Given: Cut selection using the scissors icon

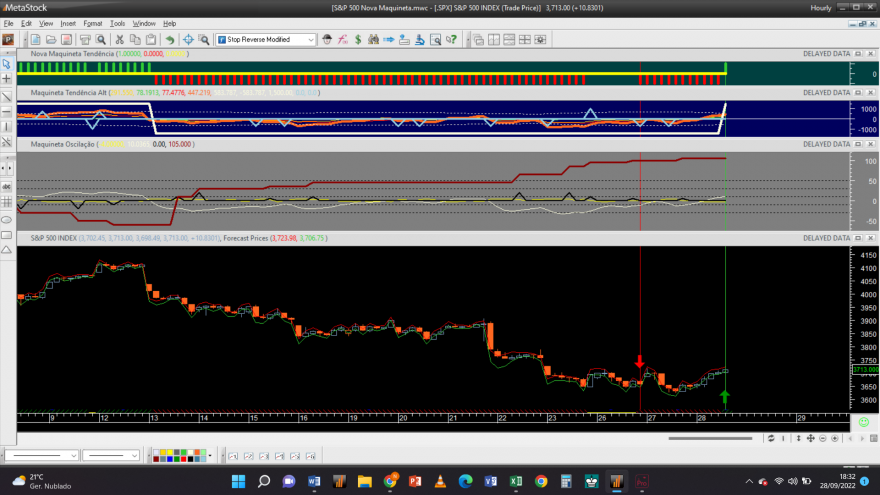Looking at the screenshot, I should pyautogui.click(x=119, y=39).
